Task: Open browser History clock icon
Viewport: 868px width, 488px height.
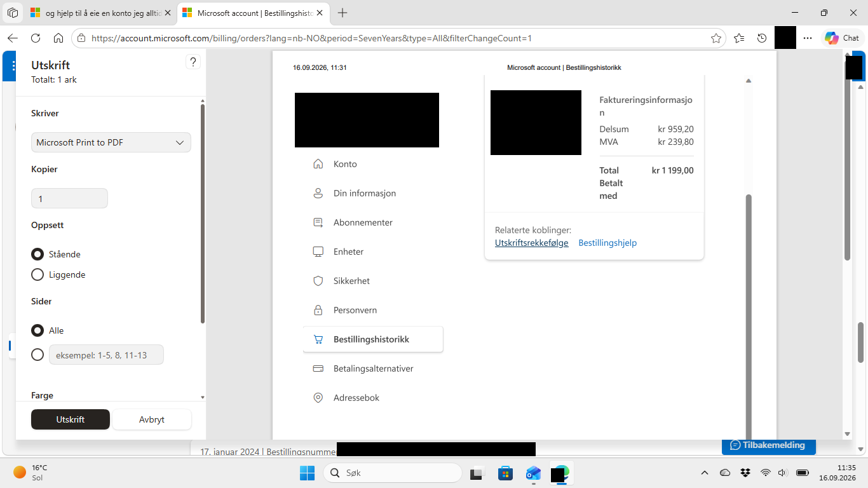Action: (762, 38)
